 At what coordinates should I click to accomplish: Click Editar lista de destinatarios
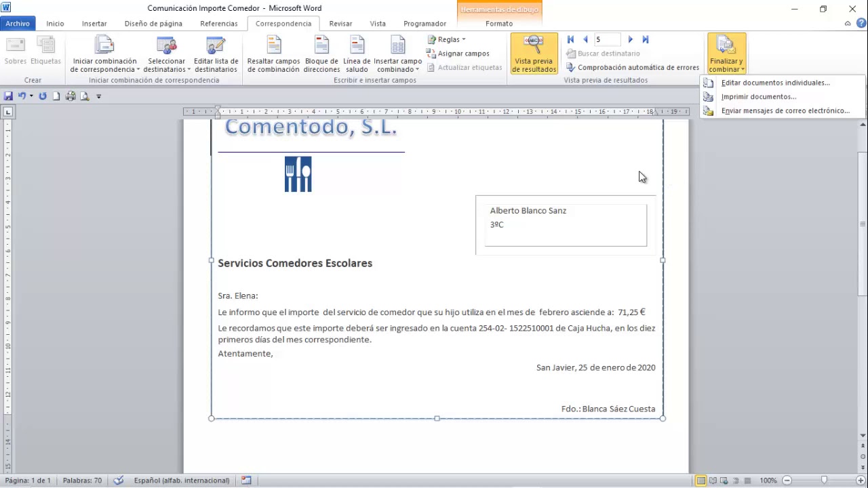(216, 55)
